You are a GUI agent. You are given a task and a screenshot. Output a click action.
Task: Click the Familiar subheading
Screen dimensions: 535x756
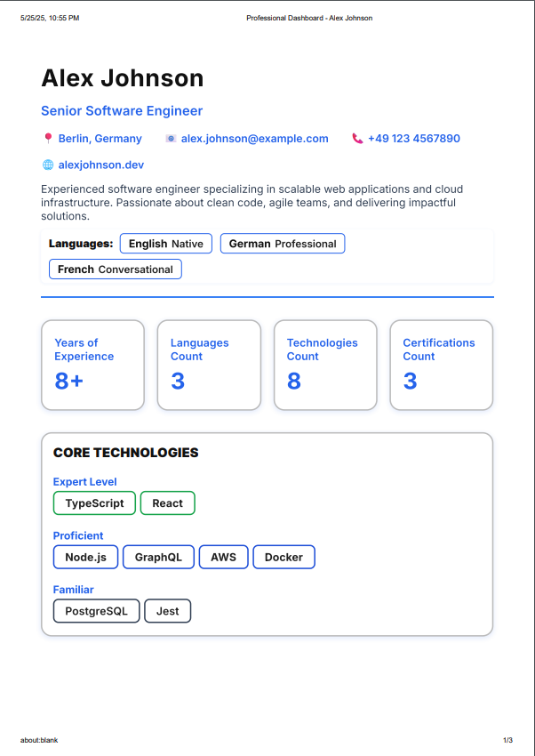[x=73, y=590]
